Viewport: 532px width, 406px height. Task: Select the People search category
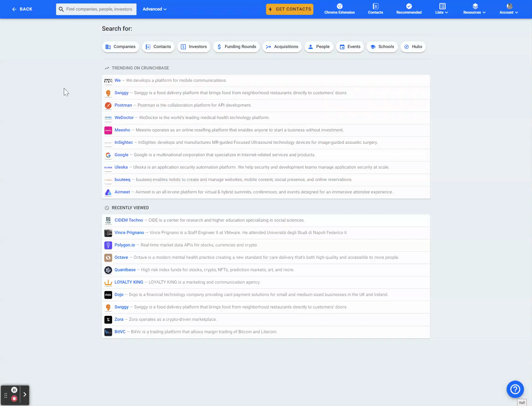319,46
